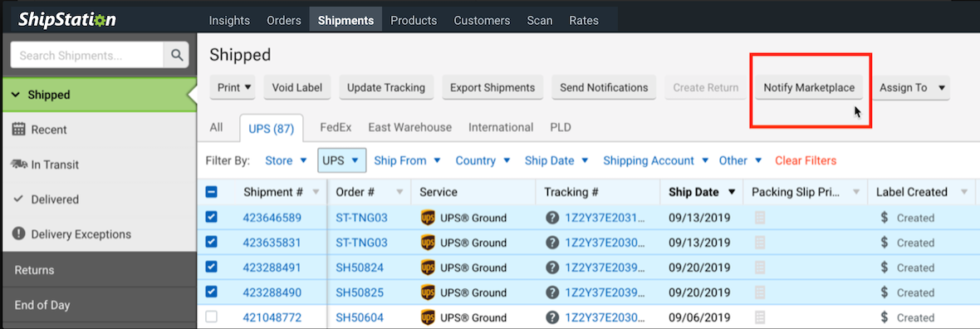Click the Export Shipments button
Viewport: 980px width, 329px height.
pos(492,87)
